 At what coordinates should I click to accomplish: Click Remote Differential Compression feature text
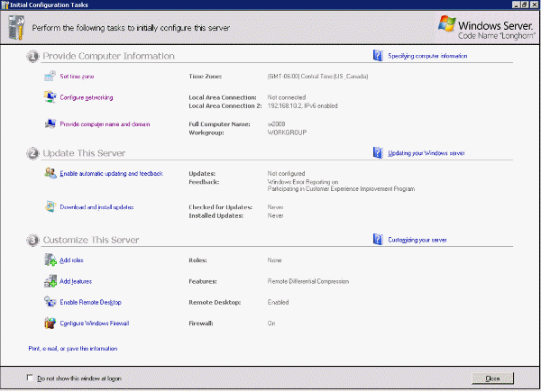coord(308,281)
